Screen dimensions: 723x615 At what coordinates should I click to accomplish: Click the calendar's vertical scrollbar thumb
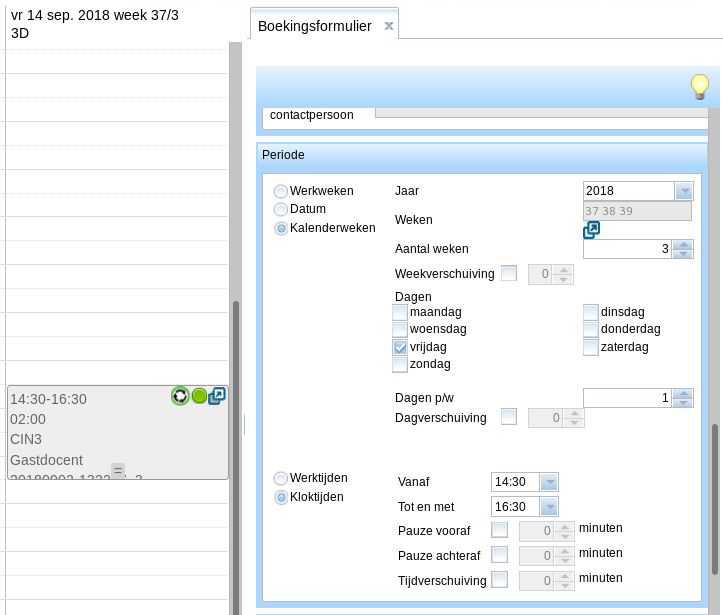coord(236,456)
